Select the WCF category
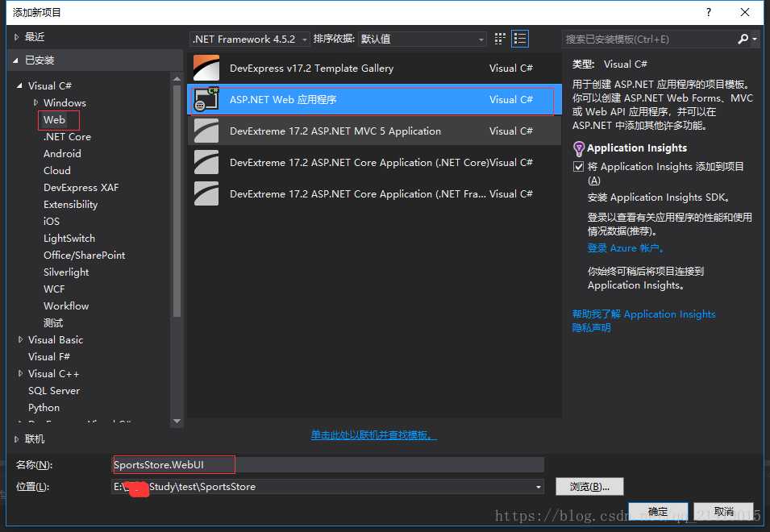Viewport: 770px width, 532px height. [x=54, y=289]
